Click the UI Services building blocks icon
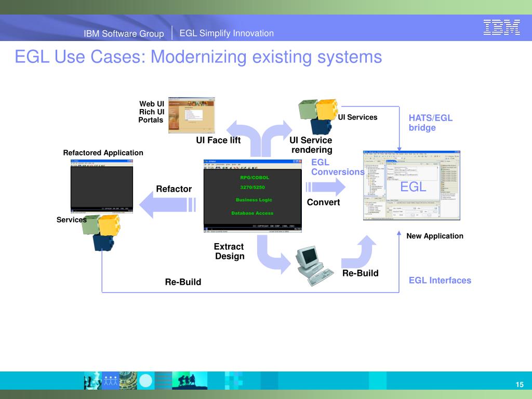 (318, 117)
